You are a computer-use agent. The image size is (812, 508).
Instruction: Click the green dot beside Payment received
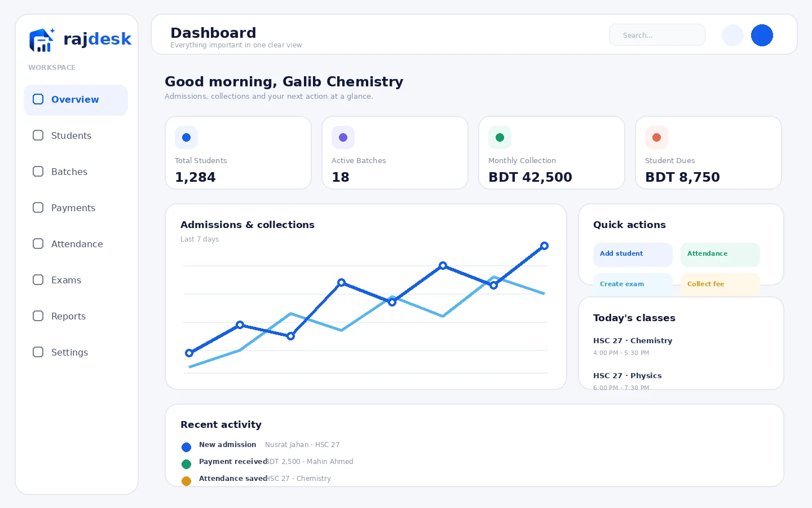click(x=186, y=464)
